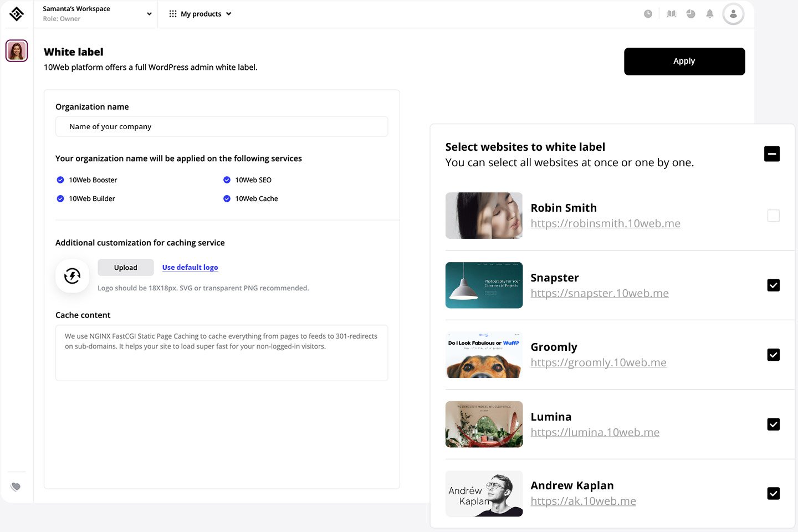Focus the Organization name input field
The width and height of the screenshot is (798, 532).
[222, 127]
